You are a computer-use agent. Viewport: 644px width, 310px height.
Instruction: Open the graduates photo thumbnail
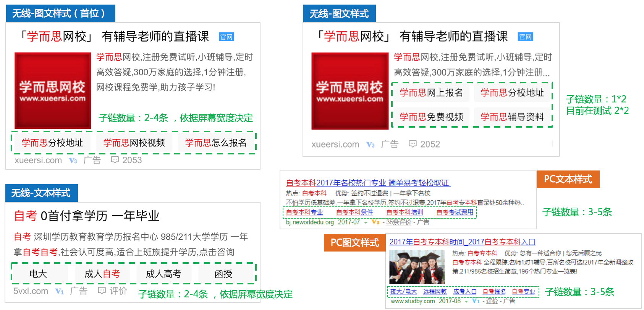coord(417,267)
